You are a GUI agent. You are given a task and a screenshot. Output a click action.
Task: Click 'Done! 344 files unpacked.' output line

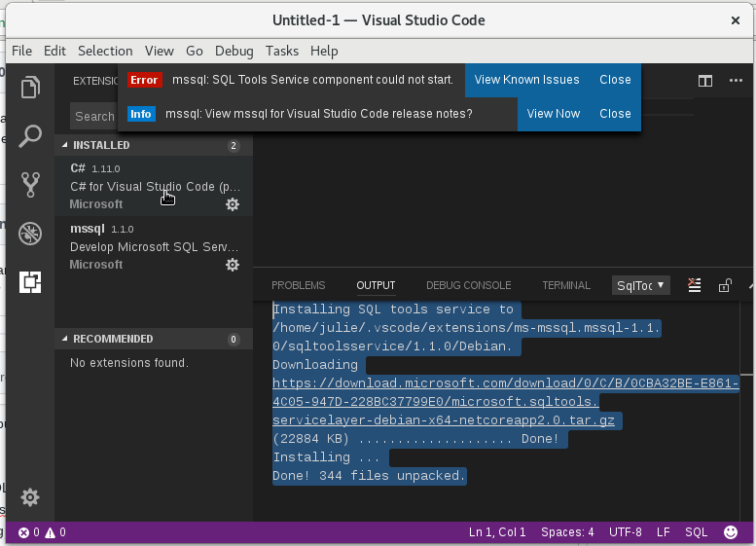pos(370,476)
